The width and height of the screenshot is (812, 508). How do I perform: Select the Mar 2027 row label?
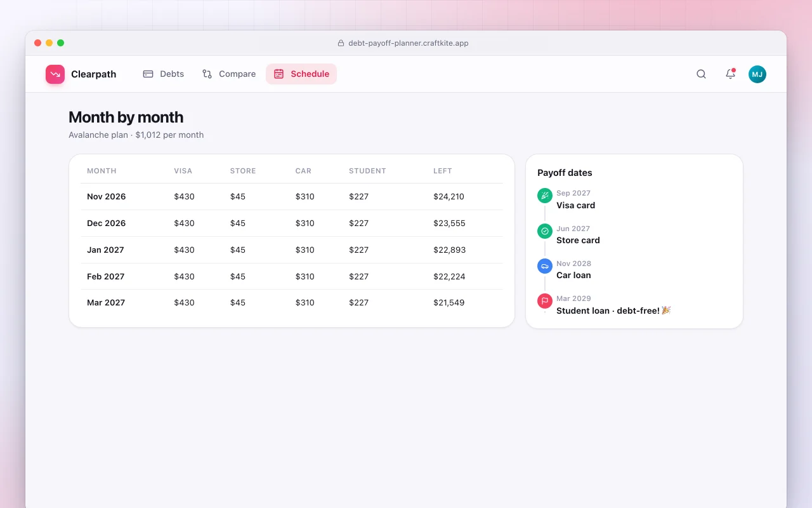point(106,303)
